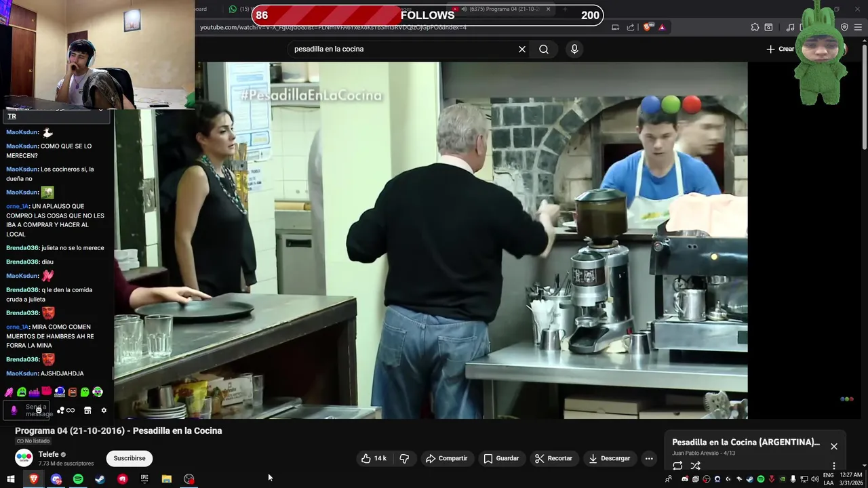Open browser extensions puzzle icon
868x488 pixels.
(x=755, y=27)
